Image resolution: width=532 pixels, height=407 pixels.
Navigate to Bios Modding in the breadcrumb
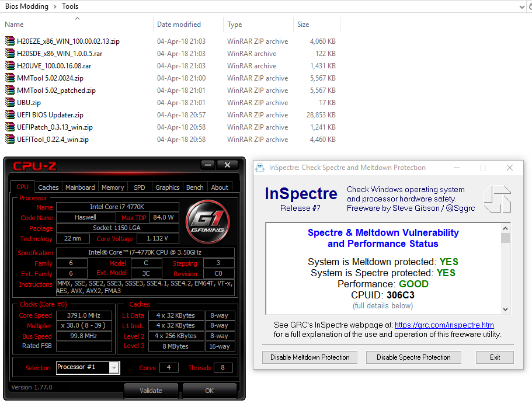coord(27,6)
